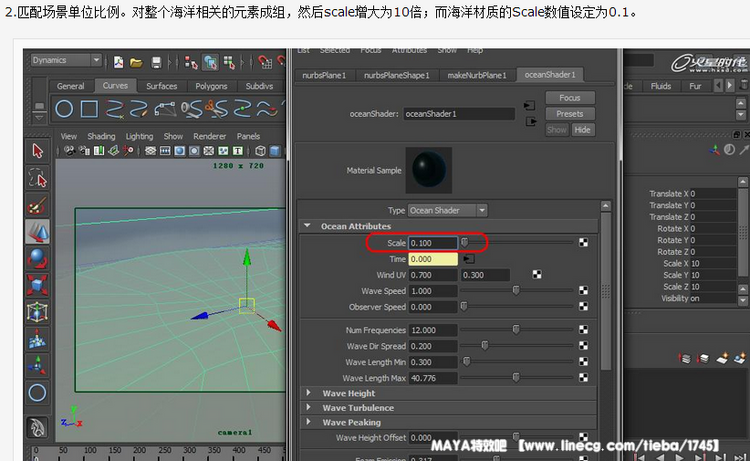Screen dimensions: 750x461
Task: Toggle the viewport resolution gate icon
Action: [x=179, y=151]
